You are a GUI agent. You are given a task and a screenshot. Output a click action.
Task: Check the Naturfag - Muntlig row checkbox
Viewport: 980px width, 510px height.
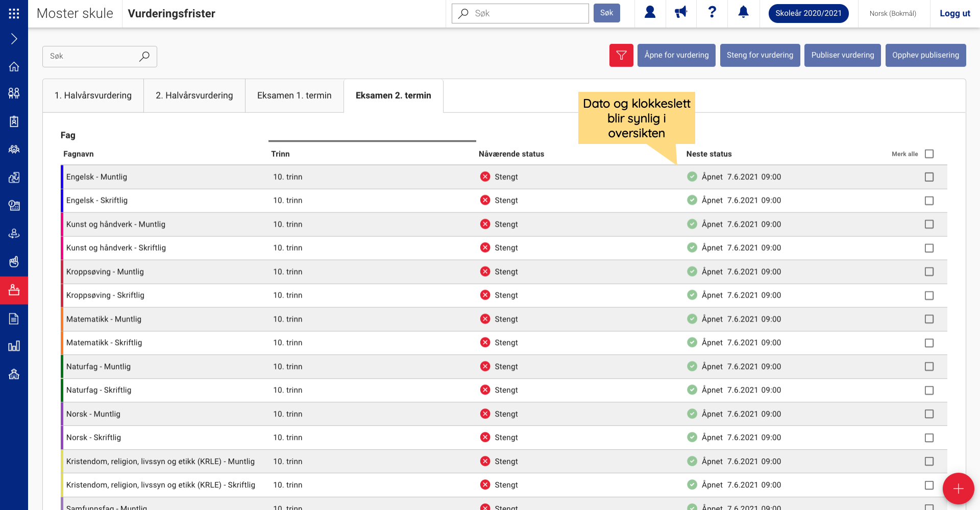[929, 367]
